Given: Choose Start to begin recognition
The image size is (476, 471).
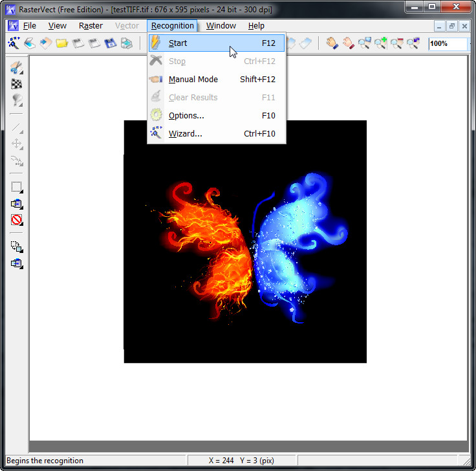Looking at the screenshot, I should click(x=217, y=43).
